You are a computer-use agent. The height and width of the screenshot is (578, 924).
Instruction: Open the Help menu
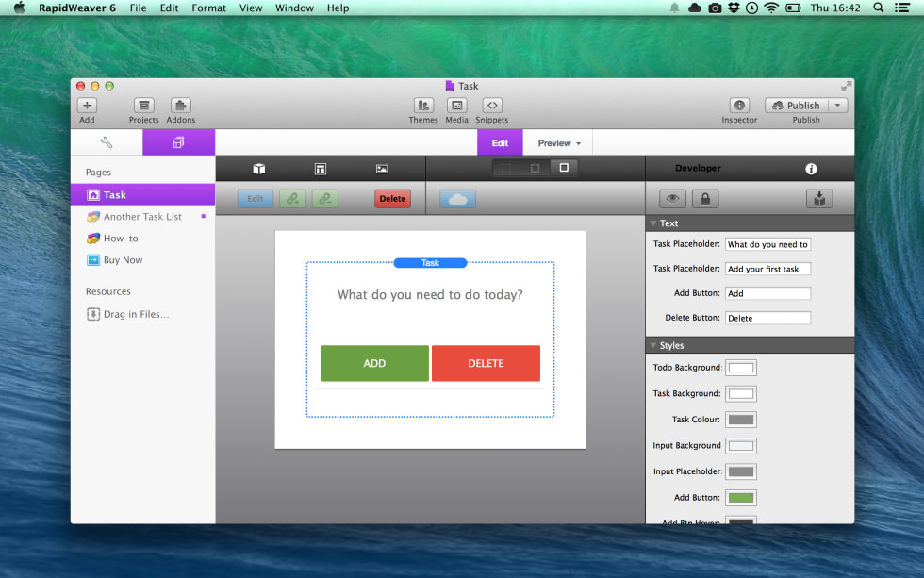coord(338,8)
